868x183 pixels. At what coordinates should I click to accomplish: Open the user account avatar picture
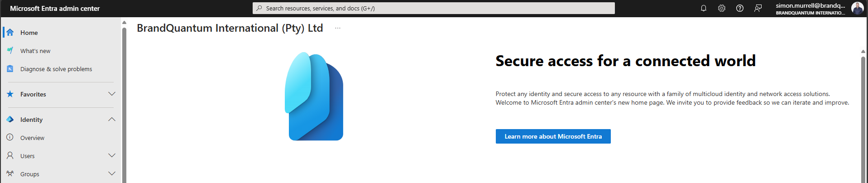[x=857, y=8]
